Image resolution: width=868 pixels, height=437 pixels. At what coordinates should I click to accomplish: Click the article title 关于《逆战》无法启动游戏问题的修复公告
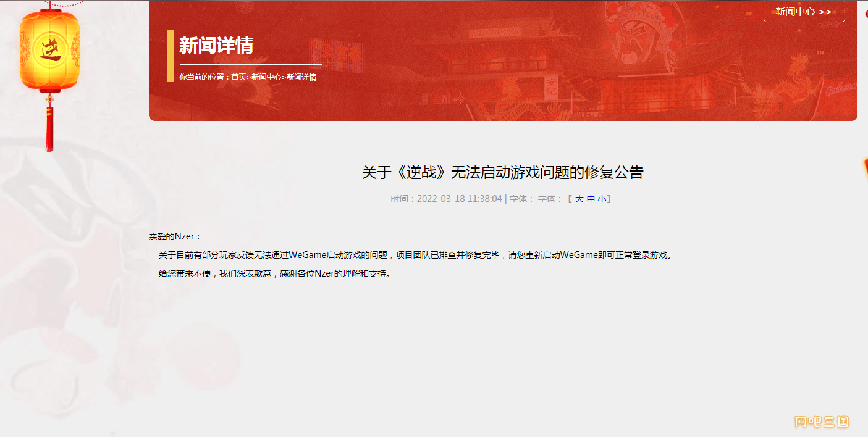pyautogui.click(x=502, y=172)
